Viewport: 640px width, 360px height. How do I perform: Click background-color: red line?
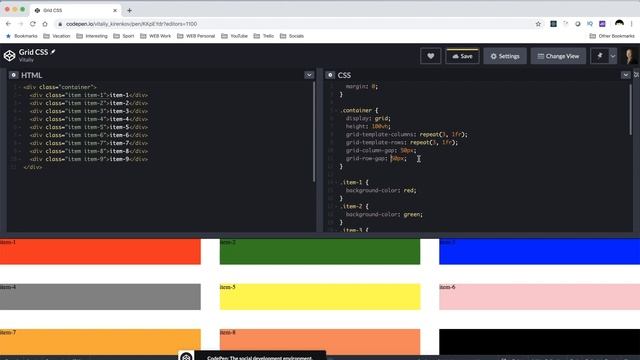381,190
